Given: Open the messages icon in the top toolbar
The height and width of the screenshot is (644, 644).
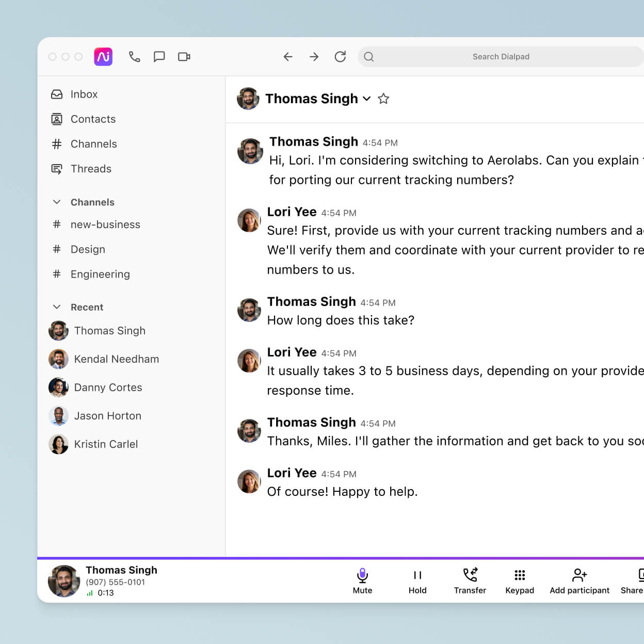Looking at the screenshot, I should (159, 57).
